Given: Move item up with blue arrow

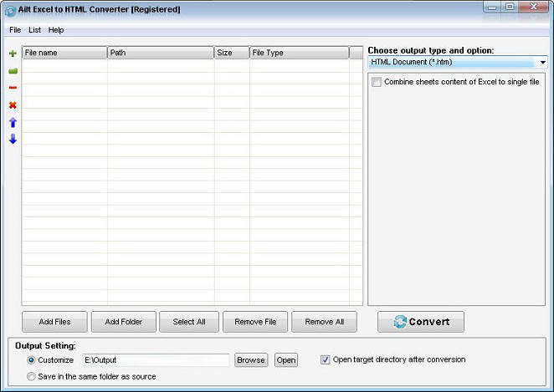Looking at the screenshot, I should coord(13,122).
